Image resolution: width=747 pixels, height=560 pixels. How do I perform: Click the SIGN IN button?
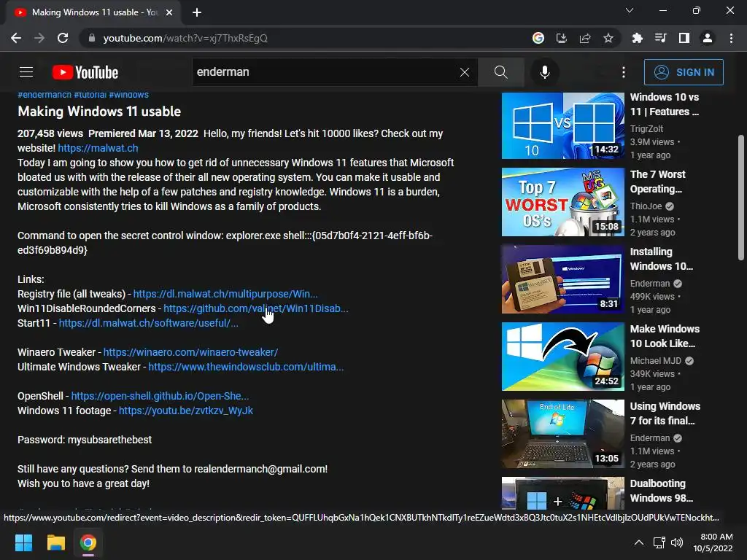(x=684, y=72)
